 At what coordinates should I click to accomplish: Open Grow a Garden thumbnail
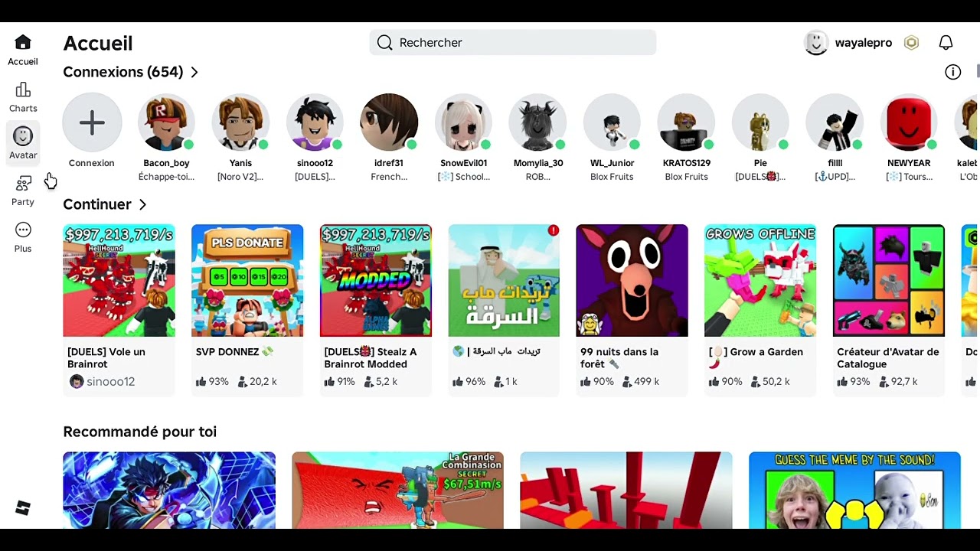(760, 280)
